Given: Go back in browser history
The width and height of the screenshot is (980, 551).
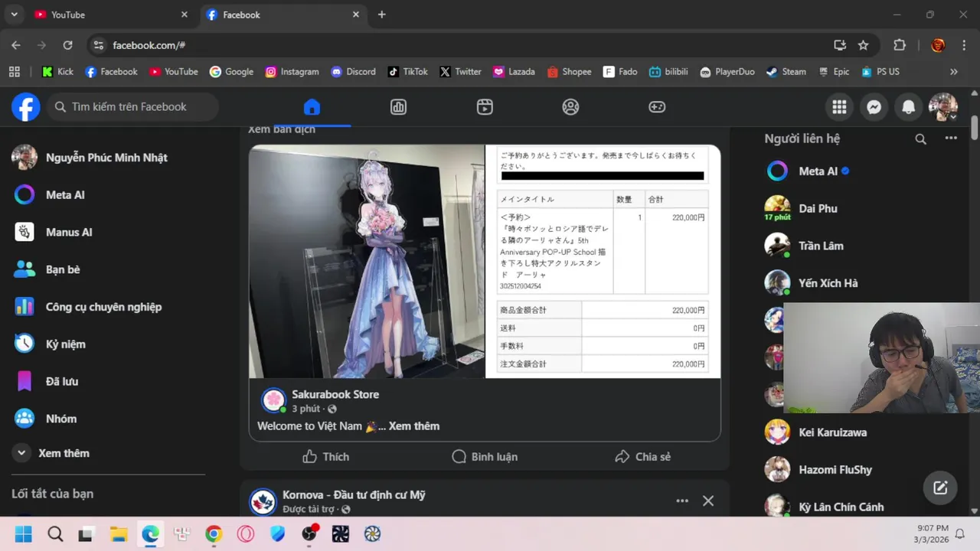Looking at the screenshot, I should [16, 45].
